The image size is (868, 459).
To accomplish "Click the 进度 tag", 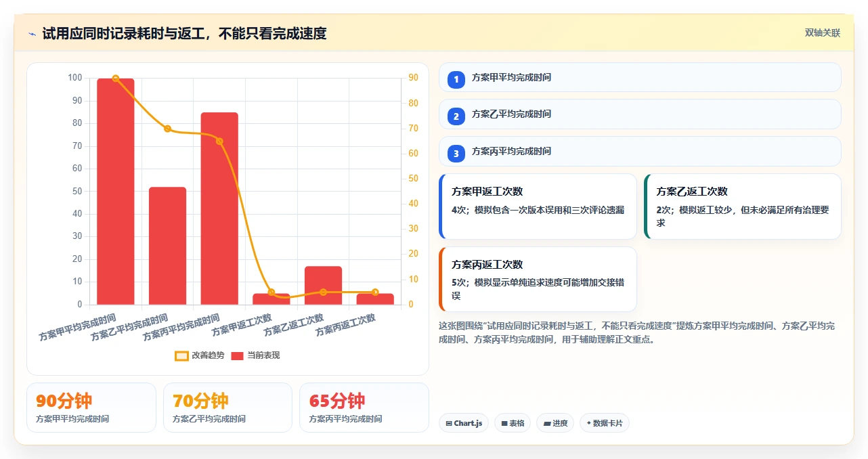I will click(x=555, y=423).
